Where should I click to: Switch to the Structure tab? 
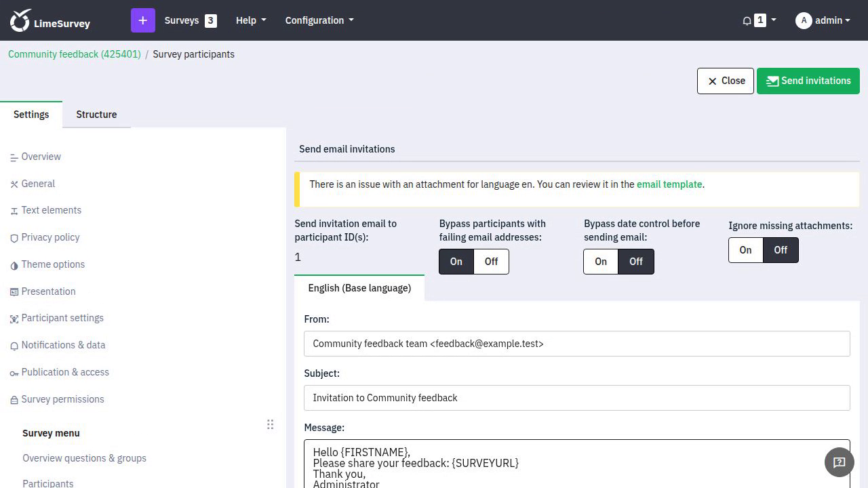(x=96, y=115)
